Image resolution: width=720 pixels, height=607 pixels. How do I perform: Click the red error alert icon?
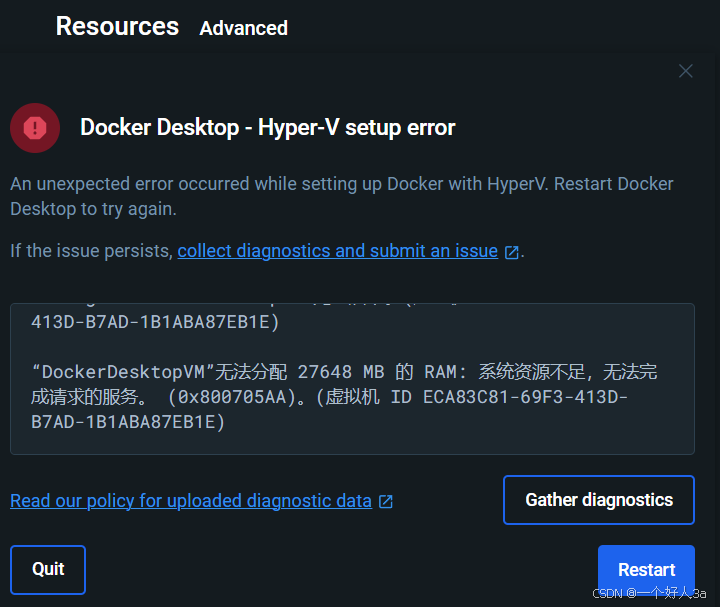coord(35,128)
